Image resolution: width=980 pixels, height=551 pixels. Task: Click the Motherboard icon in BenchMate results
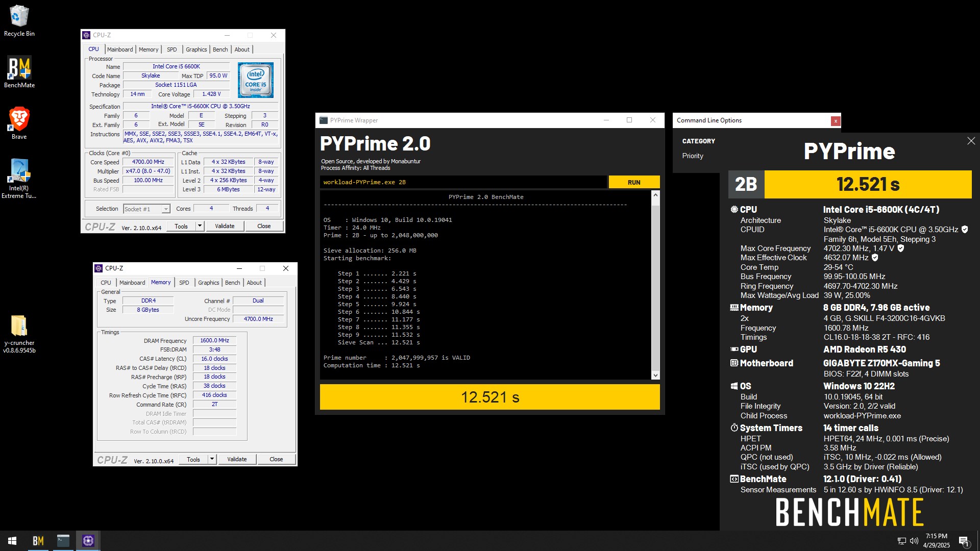[x=734, y=363]
